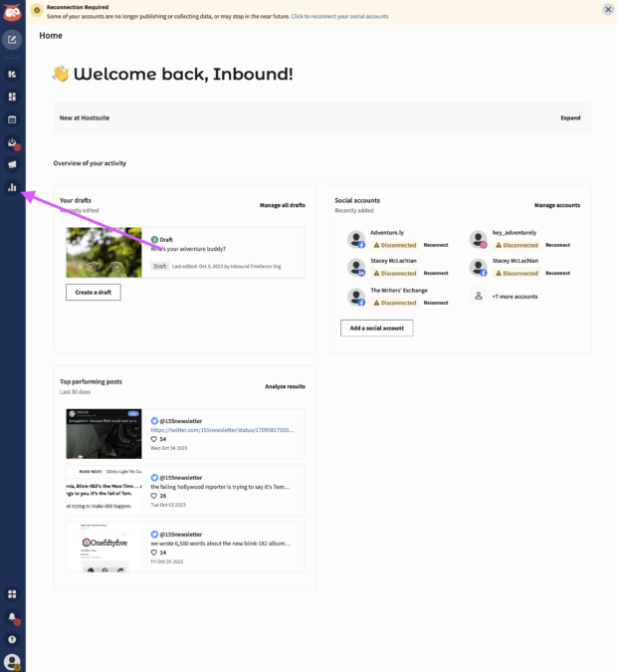
Task: Open the Apps grid icon in sidebar
Action: (12, 594)
